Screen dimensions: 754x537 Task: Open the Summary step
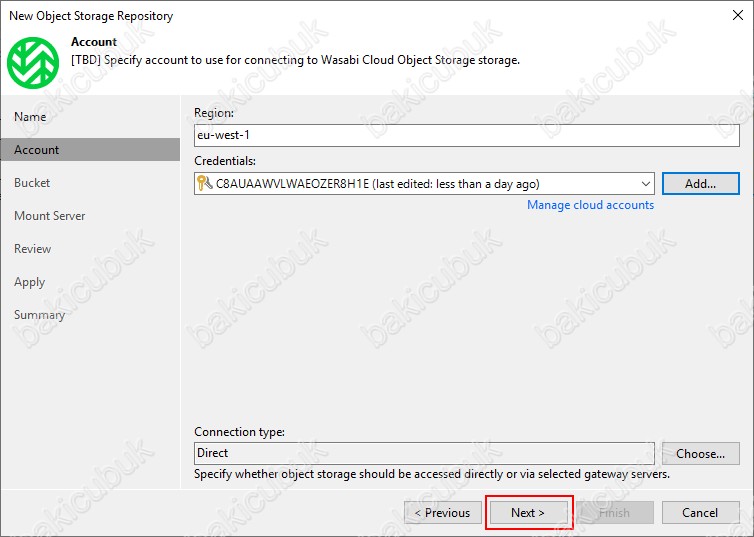pyautogui.click(x=39, y=315)
